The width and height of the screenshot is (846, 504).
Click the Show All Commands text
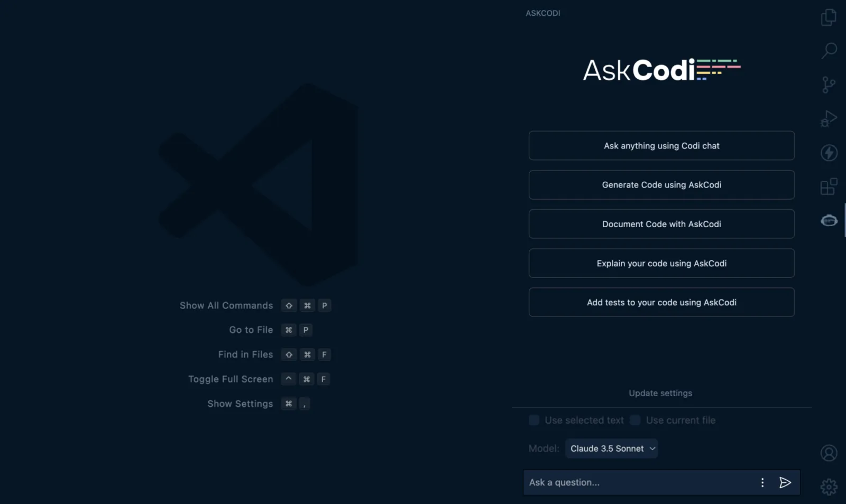point(226,305)
